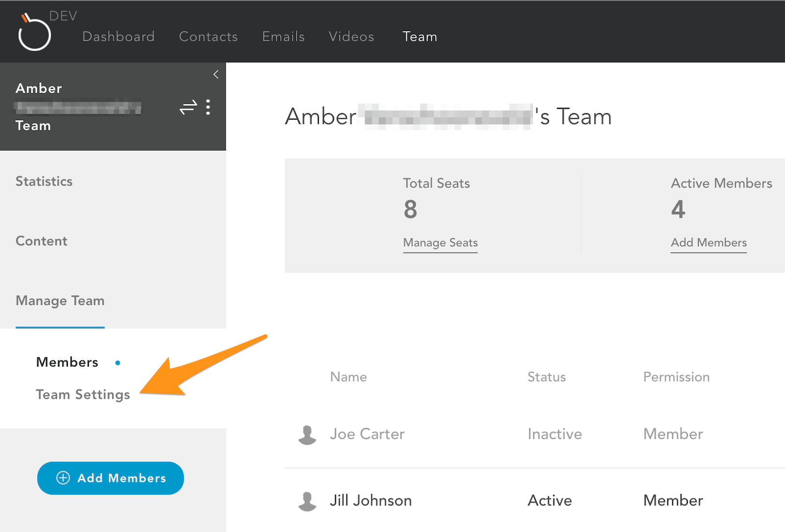Select the Joe Carter name
The image size is (785, 532).
(x=367, y=434)
